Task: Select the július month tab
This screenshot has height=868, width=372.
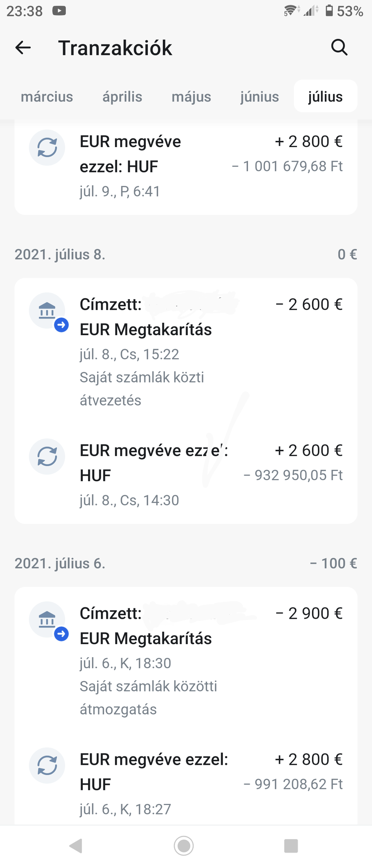Action: (325, 97)
